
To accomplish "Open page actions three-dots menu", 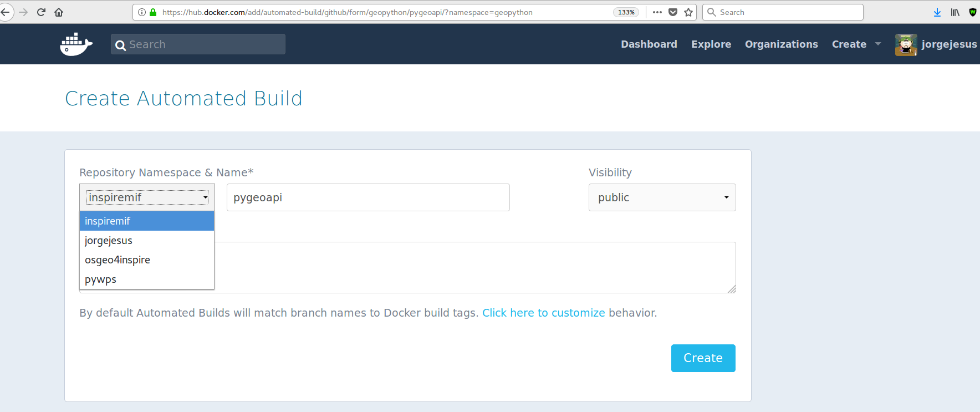I will 657,12.
